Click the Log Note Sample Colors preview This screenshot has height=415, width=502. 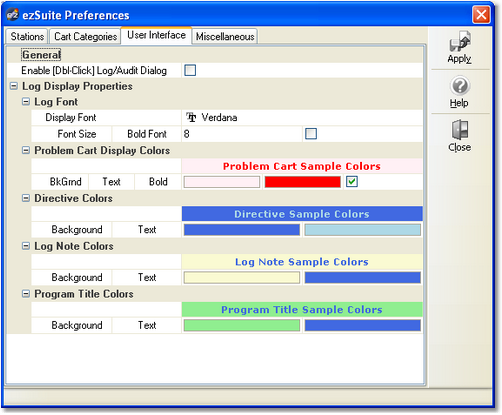pos(302,262)
